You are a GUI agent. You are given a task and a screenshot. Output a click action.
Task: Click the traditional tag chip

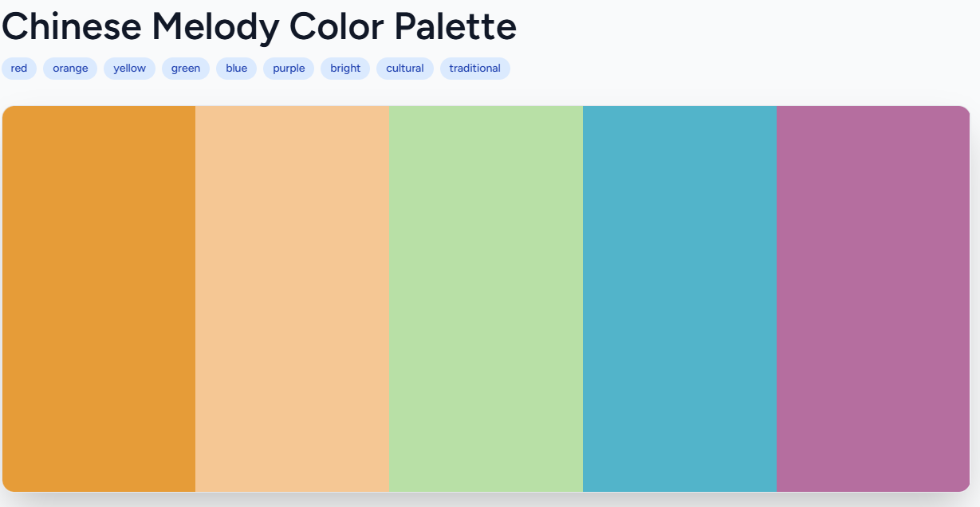474,69
